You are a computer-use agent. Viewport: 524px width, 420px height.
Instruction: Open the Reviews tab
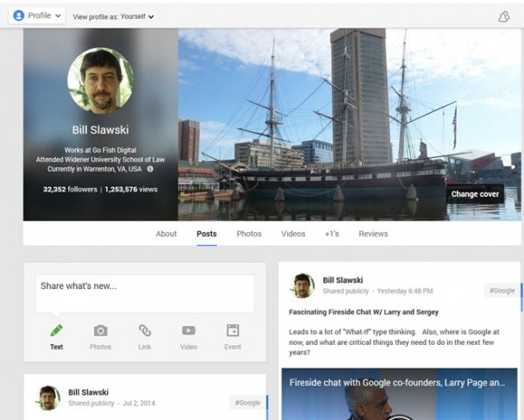click(373, 234)
